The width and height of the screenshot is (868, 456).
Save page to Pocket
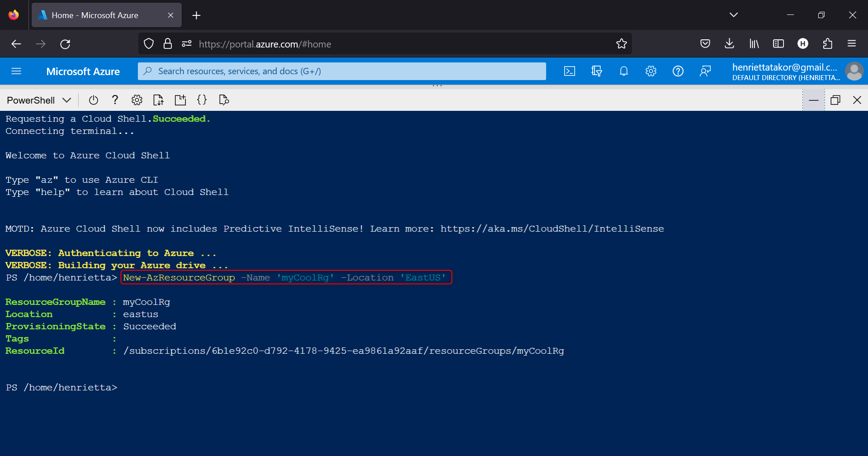tap(705, 44)
